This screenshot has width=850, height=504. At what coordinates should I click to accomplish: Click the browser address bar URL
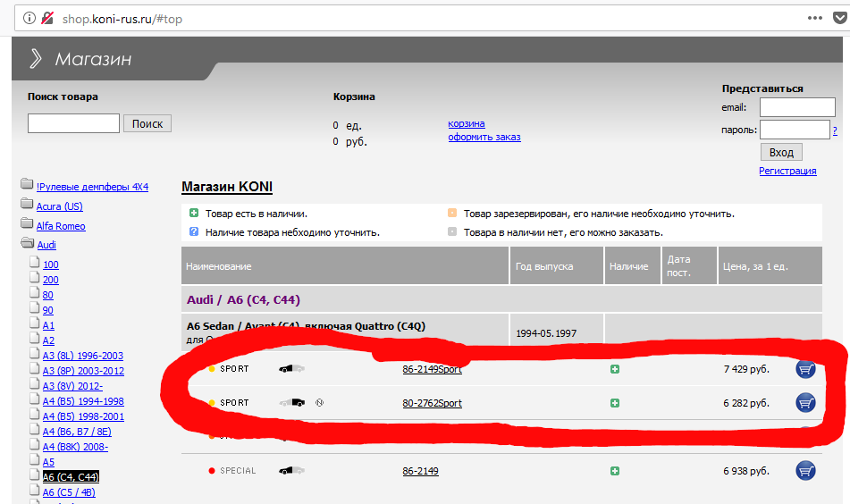[122, 19]
